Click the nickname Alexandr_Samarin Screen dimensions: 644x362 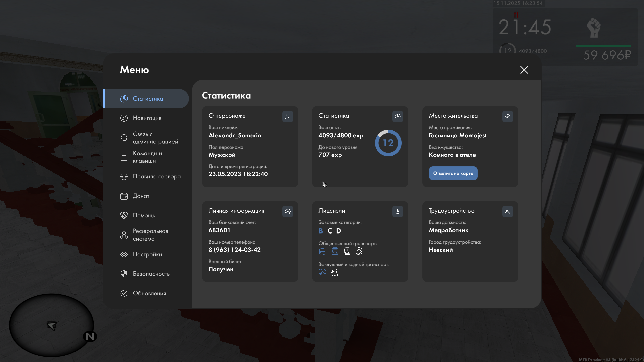(x=235, y=135)
